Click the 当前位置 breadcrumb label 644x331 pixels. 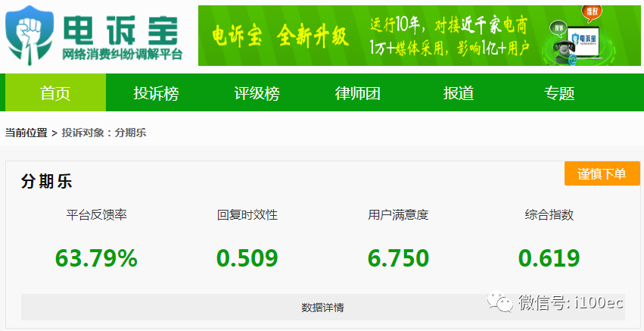[x=26, y=133]
